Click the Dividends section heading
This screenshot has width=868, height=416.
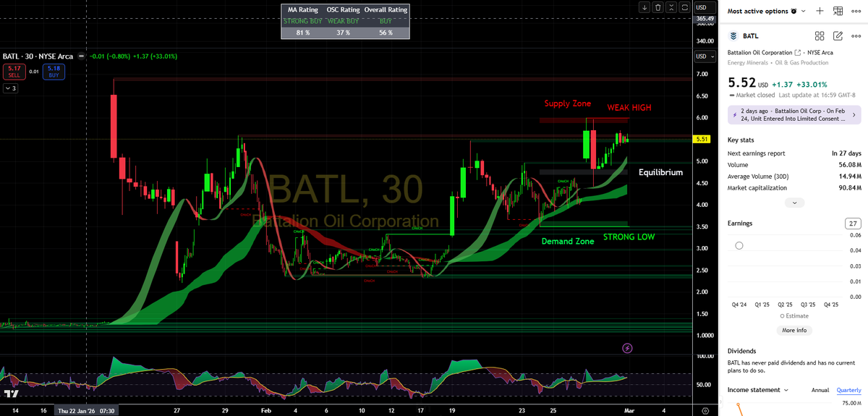click(743, 351)
